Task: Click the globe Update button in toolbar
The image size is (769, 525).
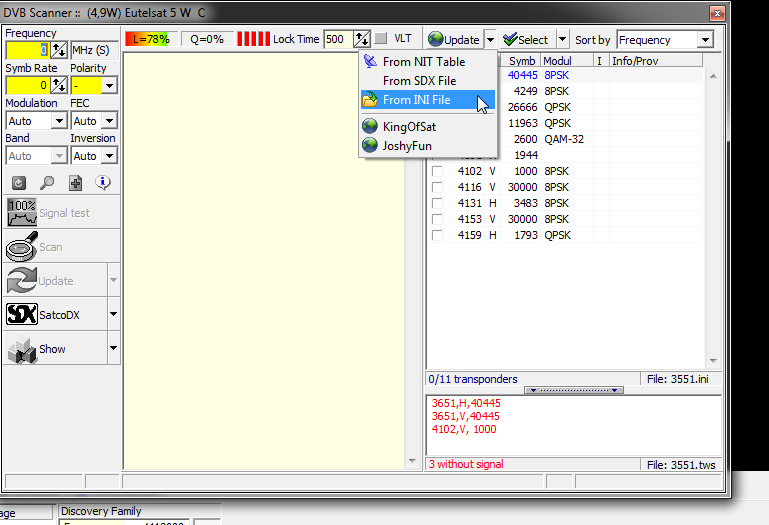Action: tap(454, 39)
